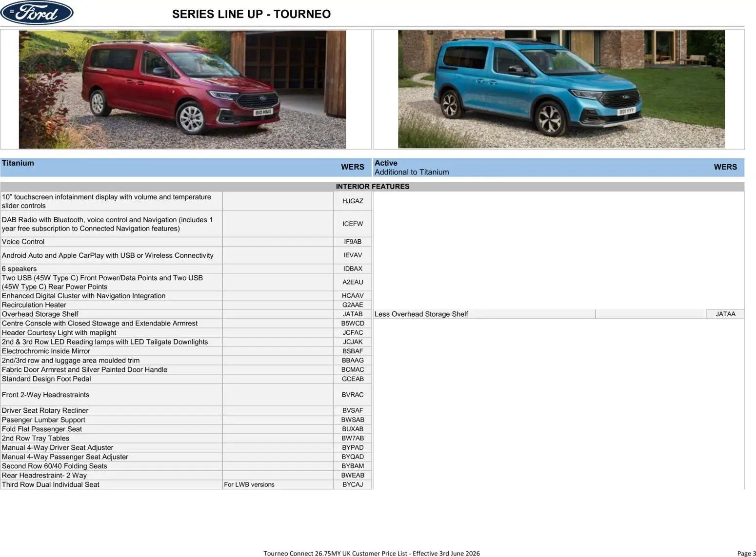
Task: Select the '6 speakers' feature
Action: coord(19,269)
